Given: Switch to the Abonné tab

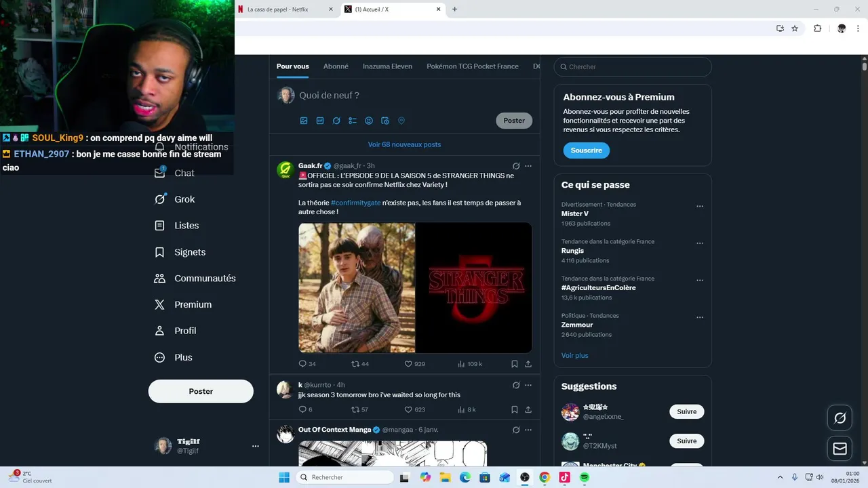Looking at the screenshot, I should tap(336, 66).
